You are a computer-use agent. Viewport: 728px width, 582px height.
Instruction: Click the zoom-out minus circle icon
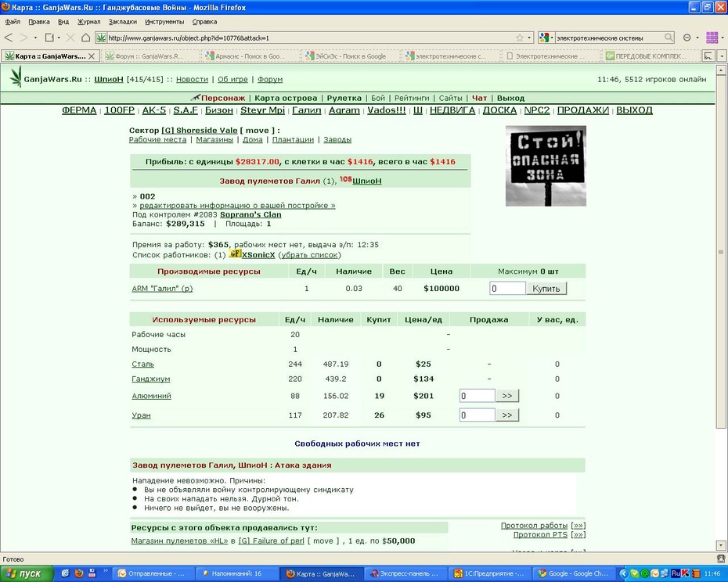pyautogui.click(x=687, y=38)
